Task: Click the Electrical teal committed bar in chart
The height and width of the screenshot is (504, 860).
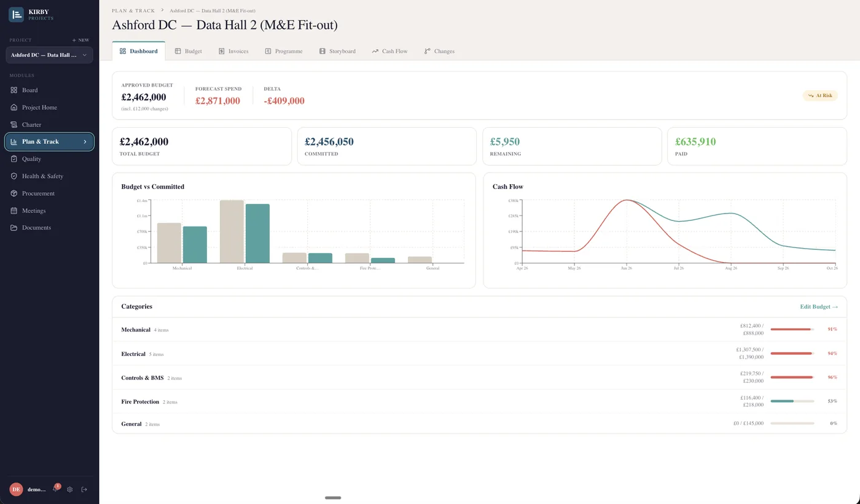Action: coord(257,233)
